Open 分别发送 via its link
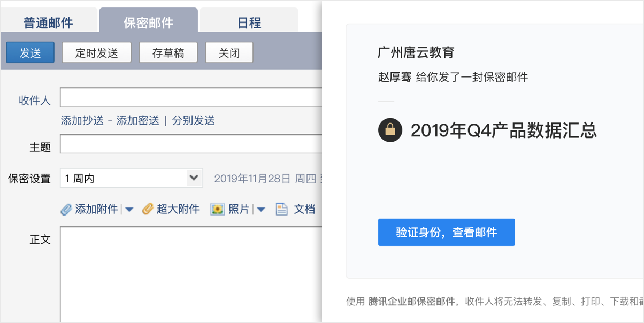The height and width of the screenshot is (323, 644). point(193,120)
